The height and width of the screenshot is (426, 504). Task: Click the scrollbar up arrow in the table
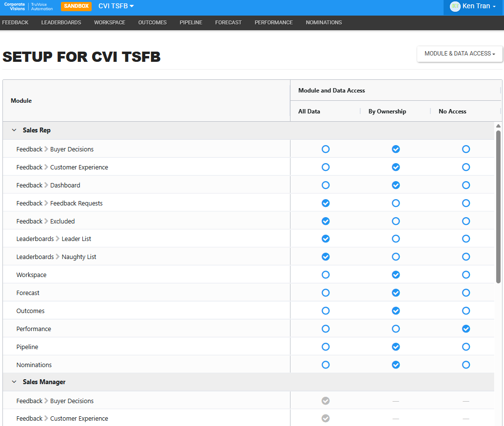coord(498,126)
